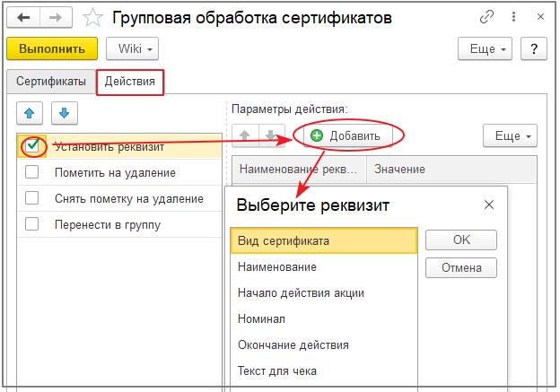The image size is (560, 392).
Task: Expand the top-right Еще menu
Action: pyautogui.click(x=486, y=48)
